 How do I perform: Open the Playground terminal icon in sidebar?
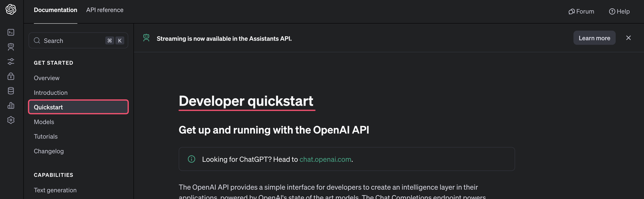pyautogui.click(x=11, y=32)
